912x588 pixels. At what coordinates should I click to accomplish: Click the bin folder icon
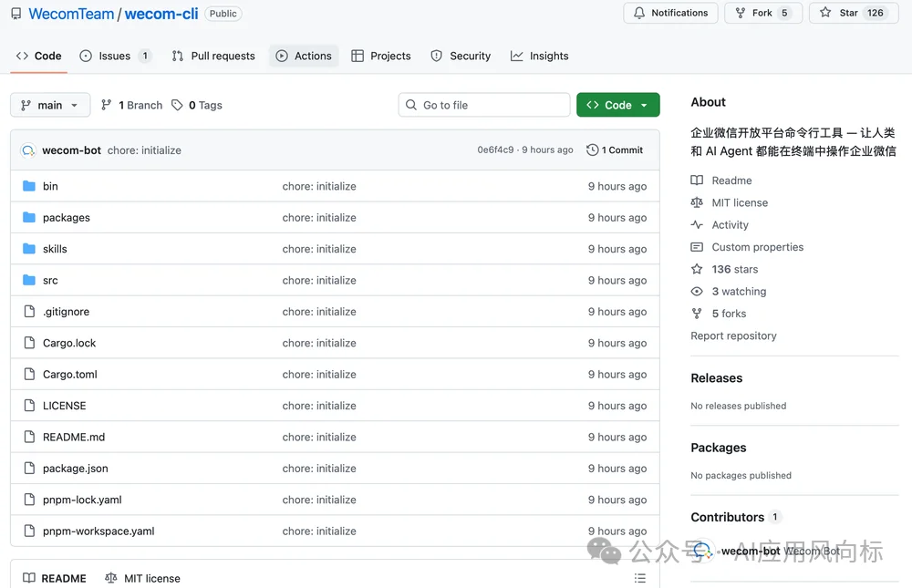29,186
